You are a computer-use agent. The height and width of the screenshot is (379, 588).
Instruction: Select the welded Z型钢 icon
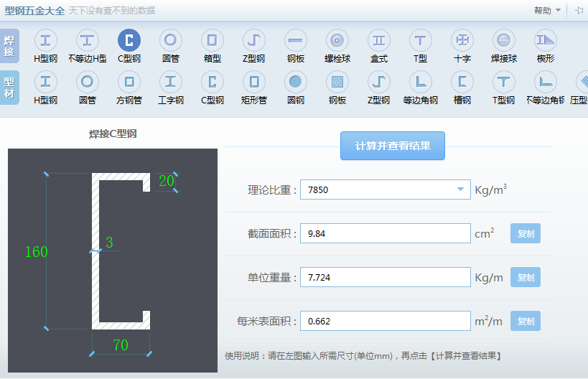point(254,40)
